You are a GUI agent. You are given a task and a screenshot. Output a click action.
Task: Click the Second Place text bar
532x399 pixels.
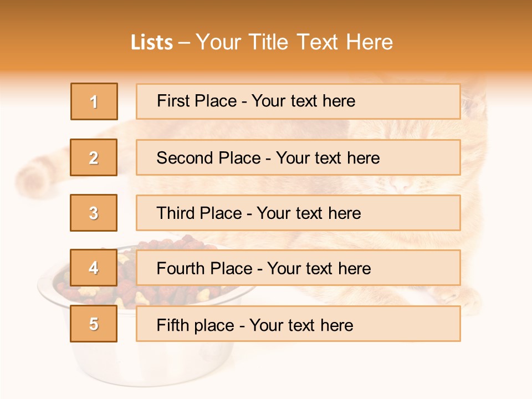[298, 157]
